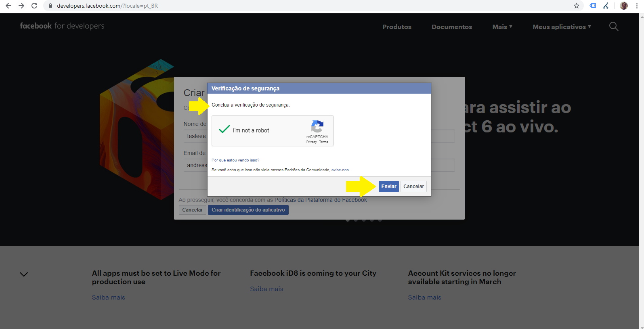Open Chrome's three-dot menu
This screenshot has width=644, height=329.
(637, 6)
